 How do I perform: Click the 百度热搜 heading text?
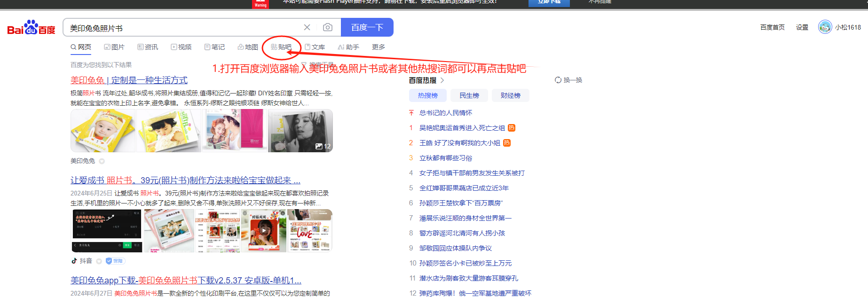pyautogui.click(x=423, y=80)
